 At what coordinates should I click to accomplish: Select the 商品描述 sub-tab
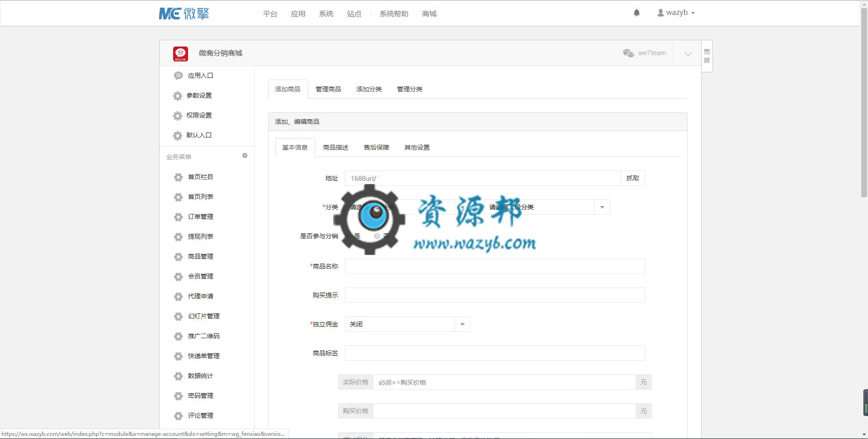click(x=335, y=147)
